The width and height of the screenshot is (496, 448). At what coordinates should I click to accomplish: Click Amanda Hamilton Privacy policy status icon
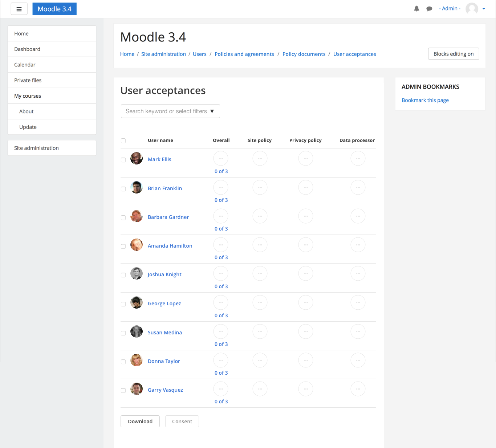click(x=306, y=245)
